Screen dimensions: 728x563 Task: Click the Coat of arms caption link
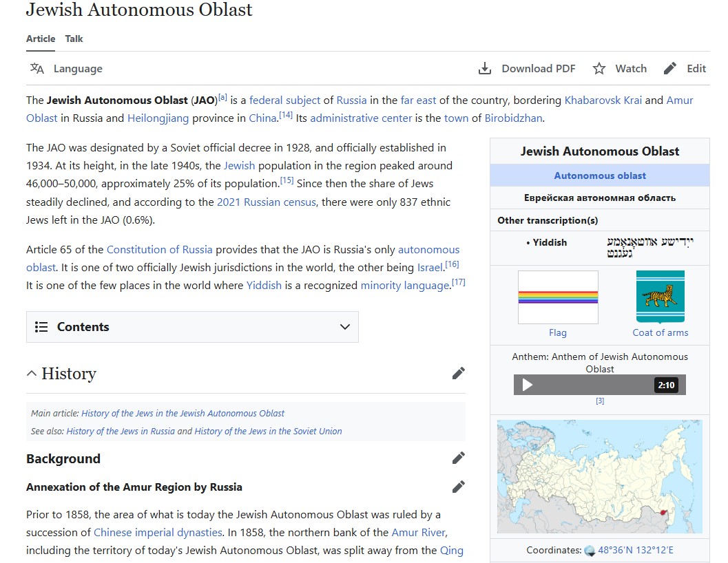[x=661, y=333]
